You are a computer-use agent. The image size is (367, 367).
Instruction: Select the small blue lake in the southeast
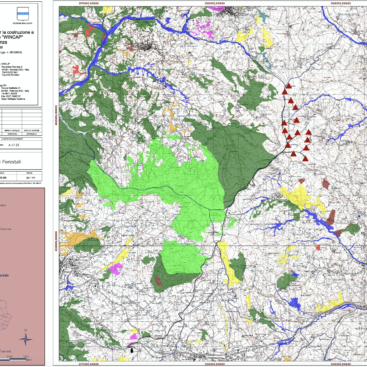pyautogui.click(x=295, y=303)
